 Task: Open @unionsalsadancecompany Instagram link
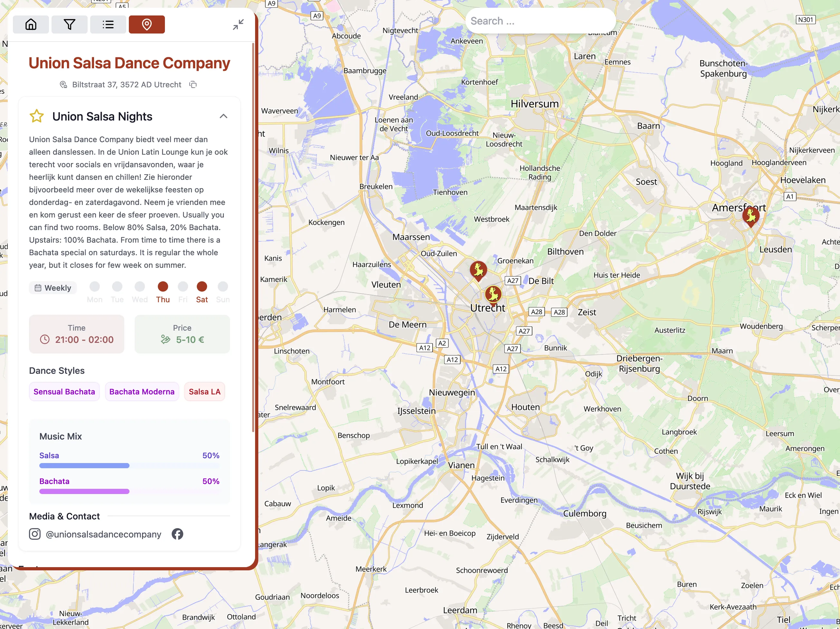[103, 534]
